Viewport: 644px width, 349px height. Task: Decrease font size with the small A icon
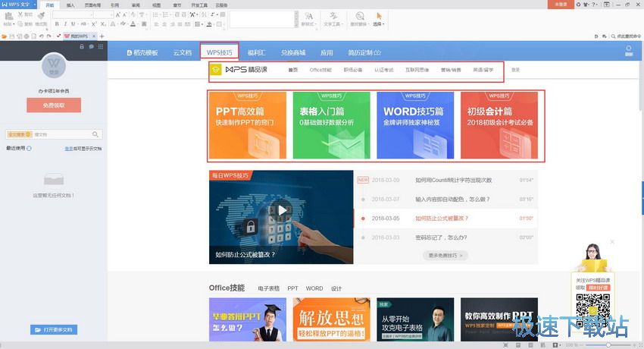point(125,15)
